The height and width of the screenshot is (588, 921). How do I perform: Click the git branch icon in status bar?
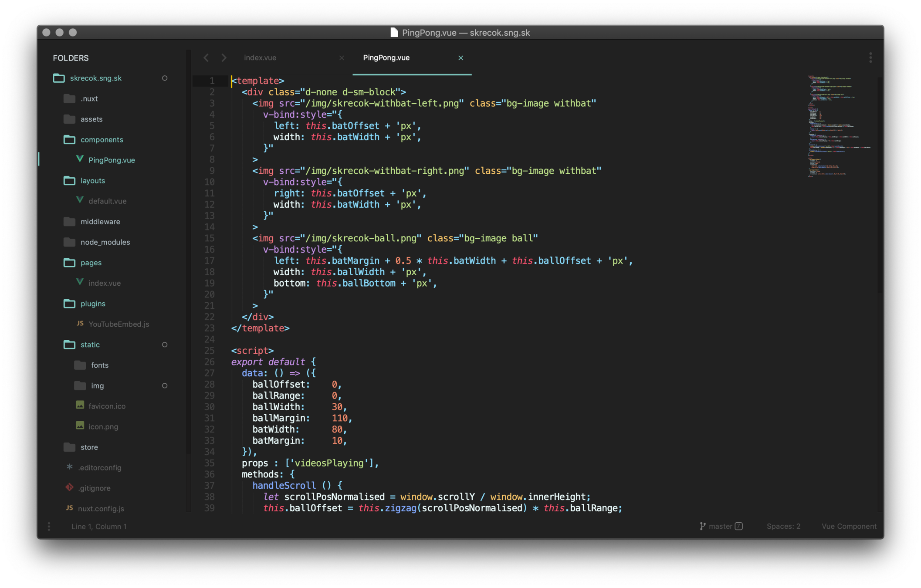click(x=702, y=526)
